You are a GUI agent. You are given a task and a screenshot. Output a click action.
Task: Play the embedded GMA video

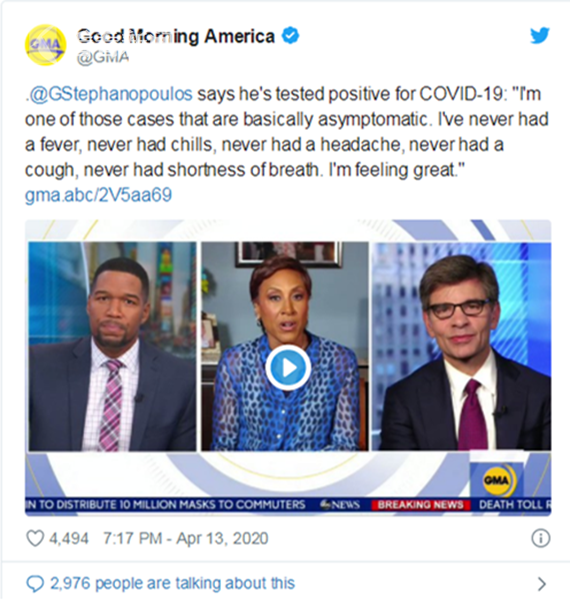[288, 367]
